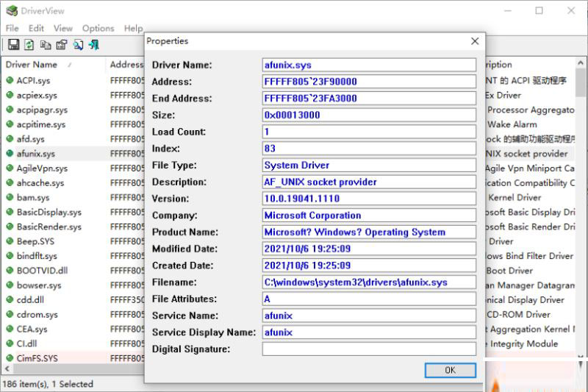Click the Exit toolbar icon
The image size is (588, 392).
94,45
